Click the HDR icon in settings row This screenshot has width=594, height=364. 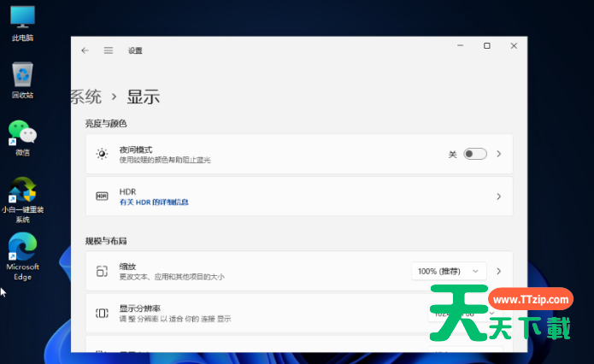[x=102, y=197]
